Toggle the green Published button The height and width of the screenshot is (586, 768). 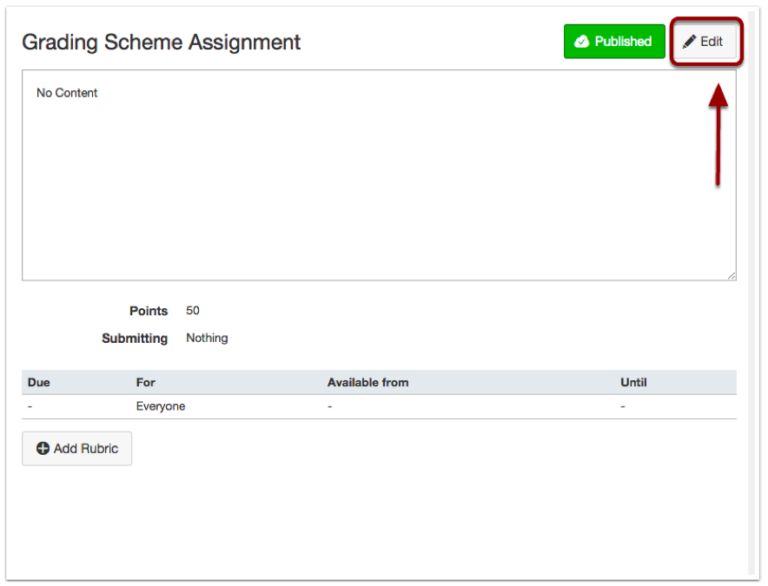[614, 42]
